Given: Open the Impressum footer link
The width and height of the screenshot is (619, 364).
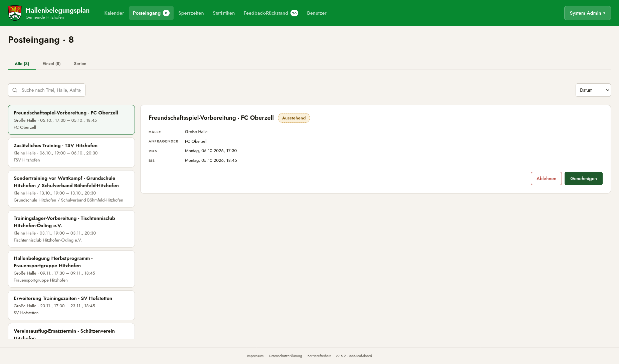Looking at the screenshot, I should click(x=255, y=356).
